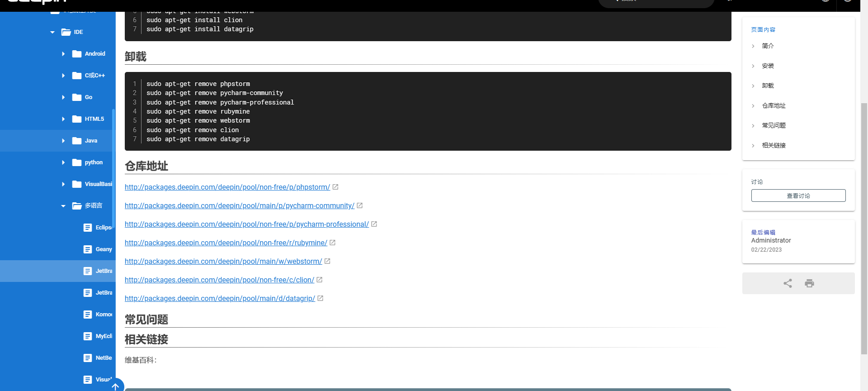This screenshot has width=868, height=391.
Task: Click the print page icon
Action: (x=809, y=283)
